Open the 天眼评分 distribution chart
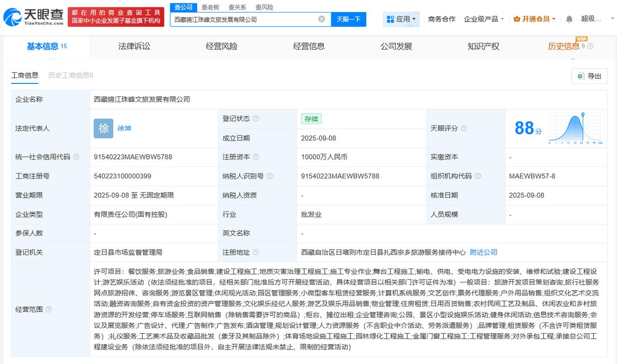 tap(576, 129)
